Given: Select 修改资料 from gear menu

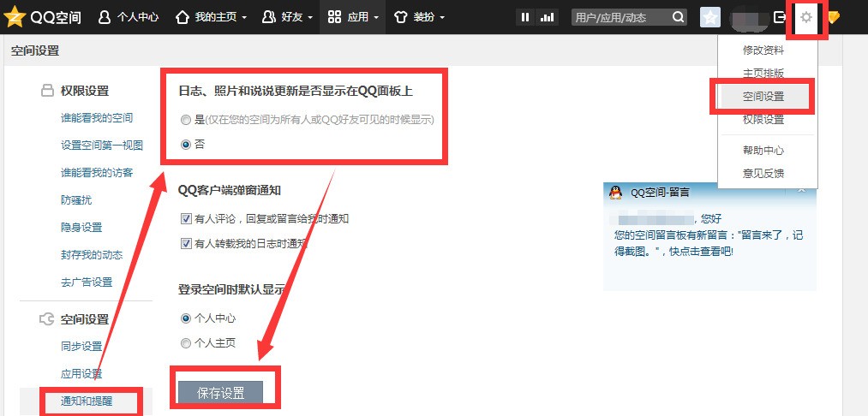Looking at the screenshot, I should 763,51.
